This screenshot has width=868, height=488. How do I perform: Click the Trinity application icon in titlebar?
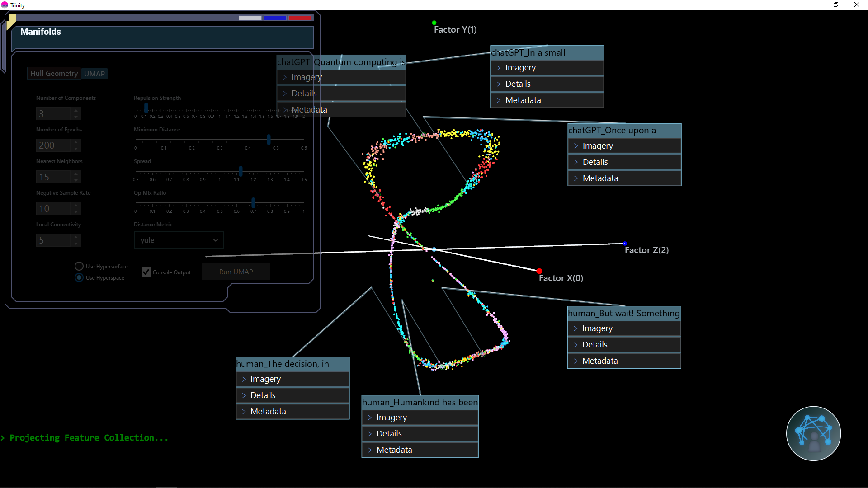click(x=5, y=5)
